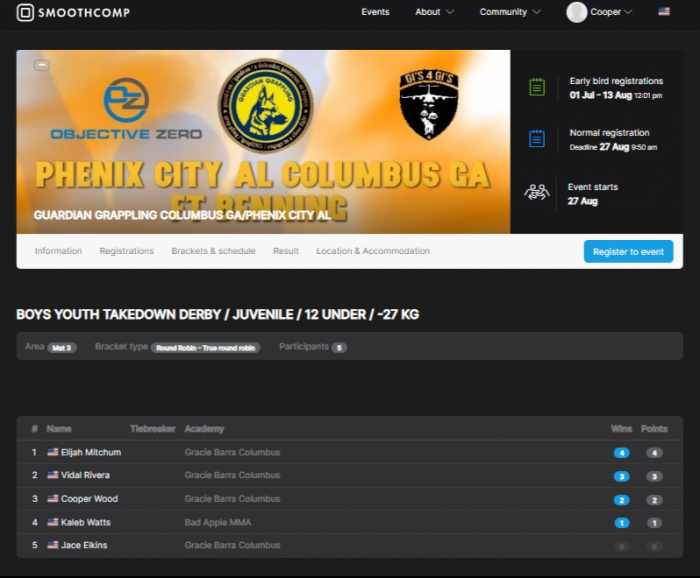Click the Bad Apple MMA academy
Image resolution: width=700 pixels, height=578 pixels.
[218, 522]
